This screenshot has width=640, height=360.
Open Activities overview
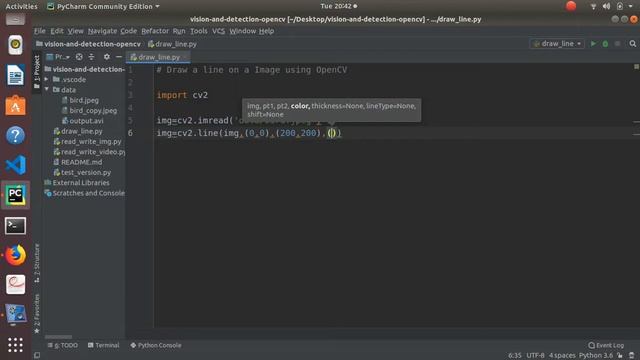pyautogui.click(x=21, y=7)
